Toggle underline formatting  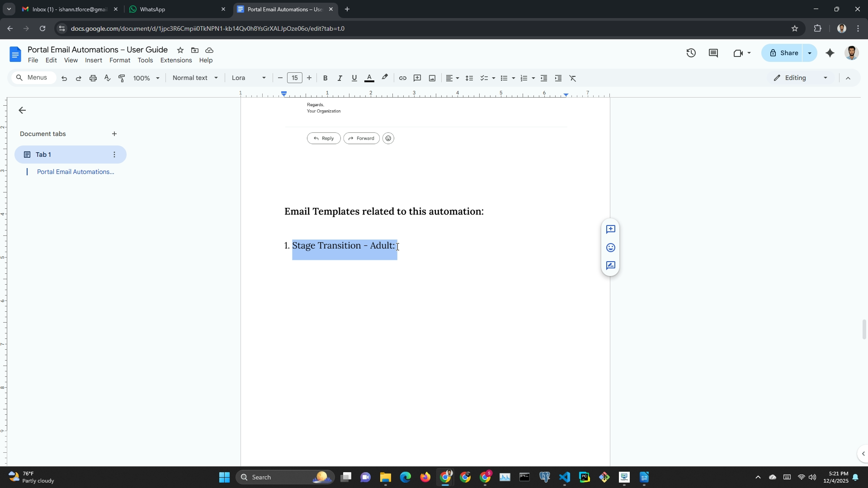tap(354, 78)
